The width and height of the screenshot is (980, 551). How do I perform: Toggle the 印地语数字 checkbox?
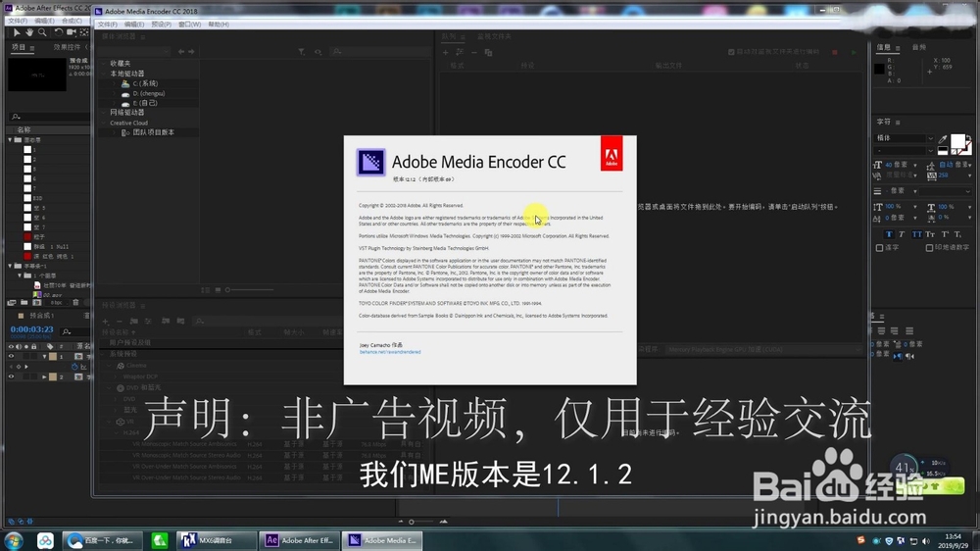pyautogui.click(x=929, y=248)
